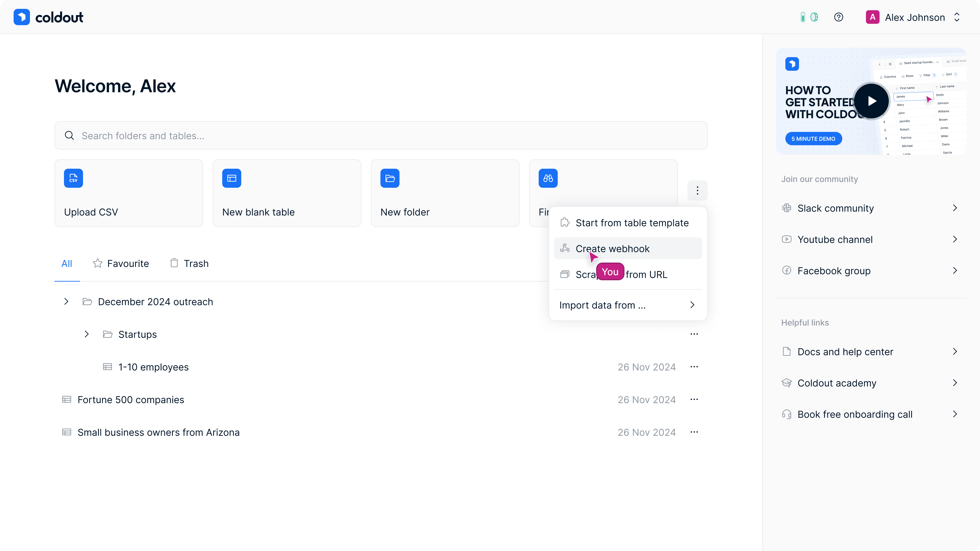The width and height of the screenshot is (980, 551).
Task: Open Small business owners from Arizona table
Action: 159,433
